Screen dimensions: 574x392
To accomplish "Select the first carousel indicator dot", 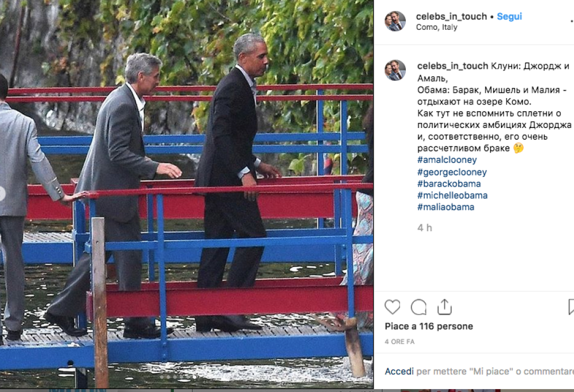I will 161,377.
